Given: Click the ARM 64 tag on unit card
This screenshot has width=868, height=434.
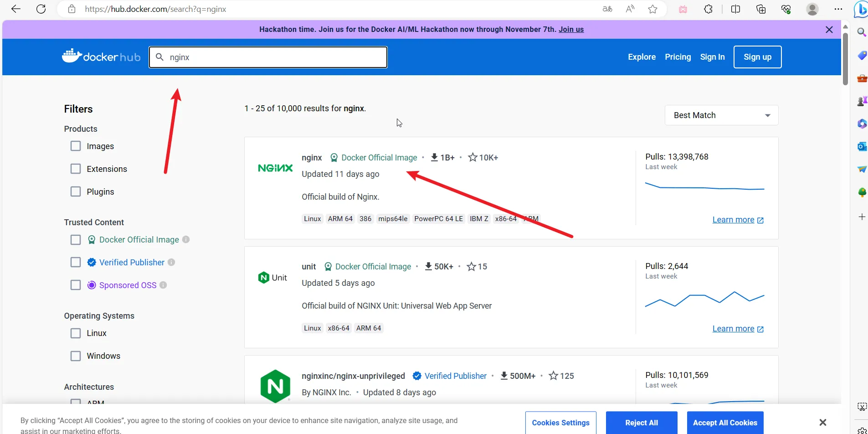Looking at the screenshot, I should 369,328.
